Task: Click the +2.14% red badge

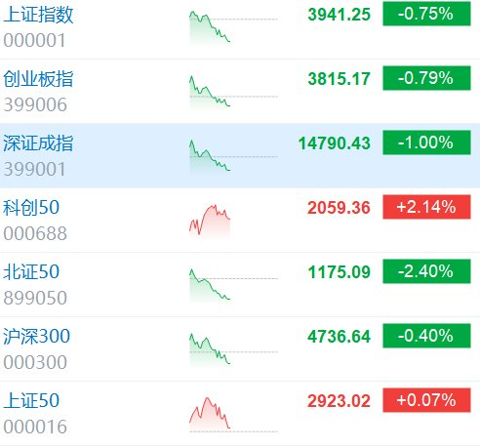Action: point(426,207)
